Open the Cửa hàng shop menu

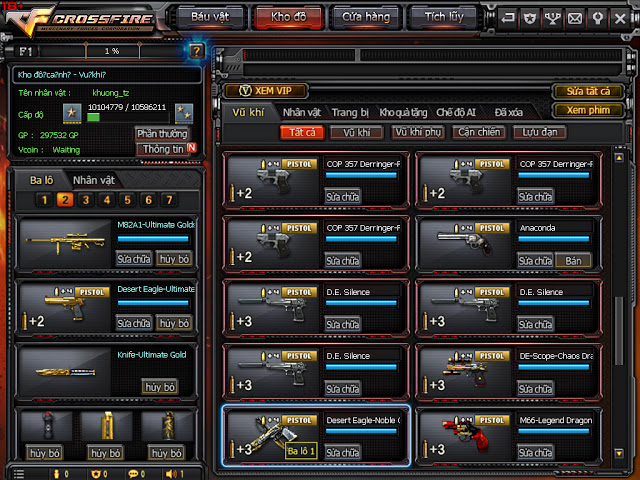pyautogui.click(x=366, y=17)
